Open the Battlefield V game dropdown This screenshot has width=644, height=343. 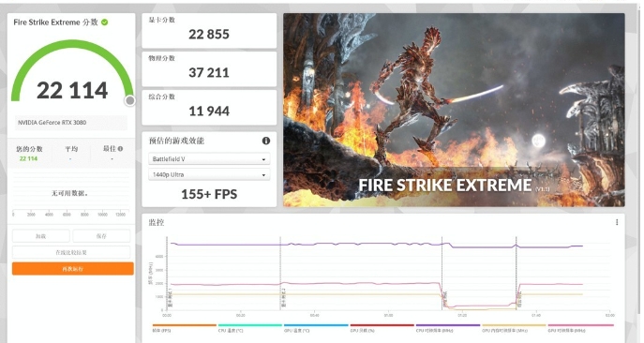[x=209, y=159]
